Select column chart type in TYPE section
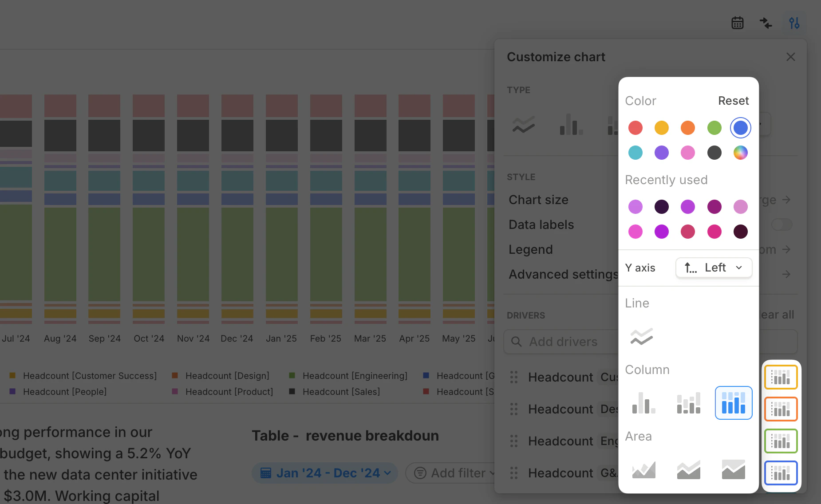This screenshot has width=821, height=504. [x=571, y=124]
